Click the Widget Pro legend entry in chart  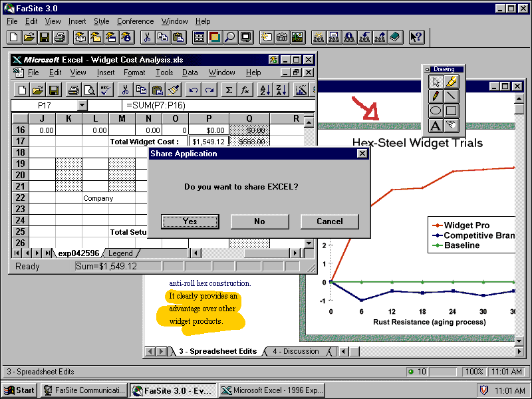(461, 225)
